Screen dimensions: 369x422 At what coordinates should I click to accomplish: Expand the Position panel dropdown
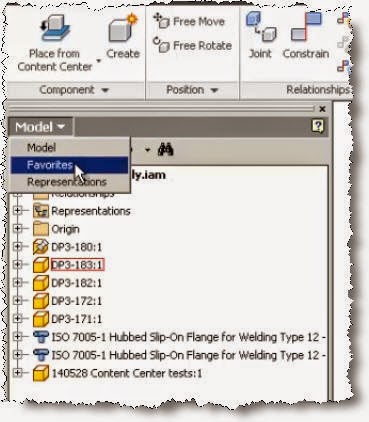[x=214, y=90]
